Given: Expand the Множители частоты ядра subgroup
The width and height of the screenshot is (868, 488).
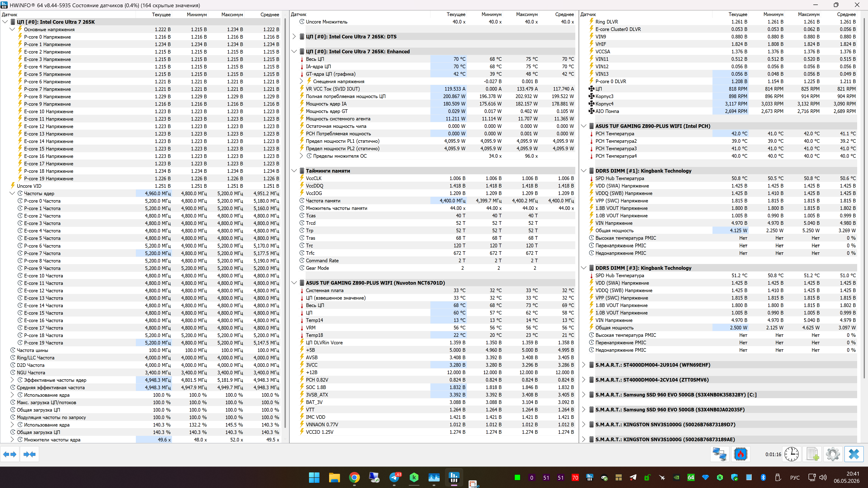Looking at the screenshot, I should point(12,439).
